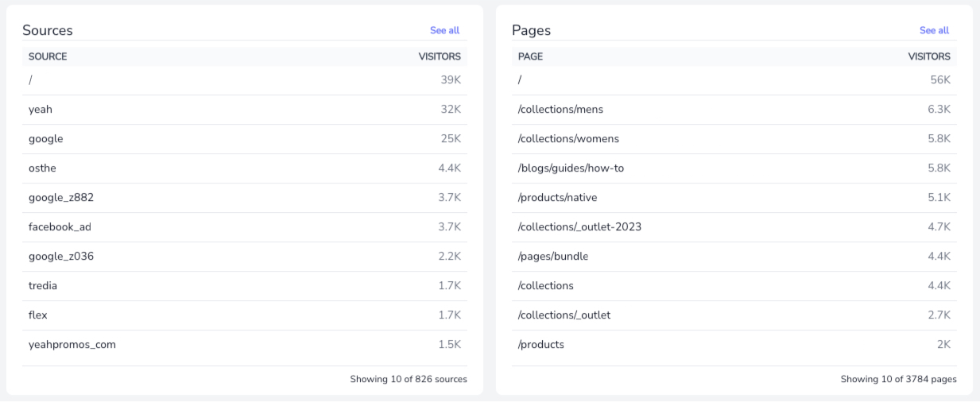Select the yeah source row
Viewport: 980px width, 402px height.
245,110
